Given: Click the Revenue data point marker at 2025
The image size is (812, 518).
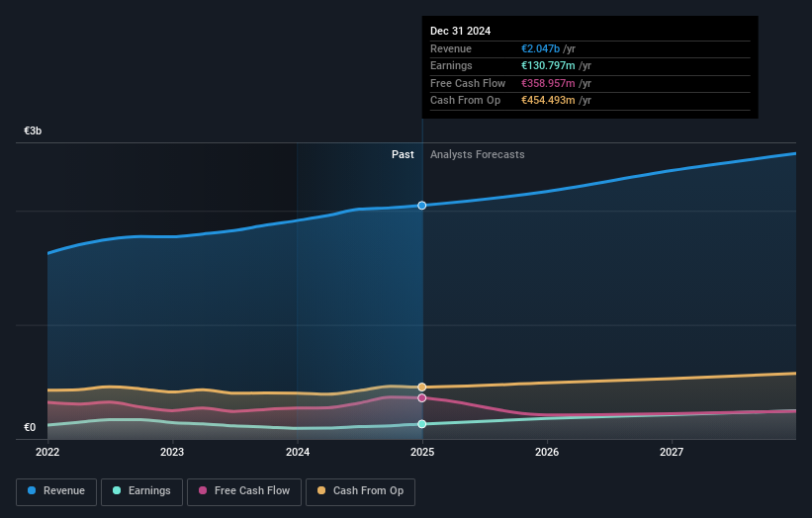Looking at the screenshot, I should [x=422, y=206].
